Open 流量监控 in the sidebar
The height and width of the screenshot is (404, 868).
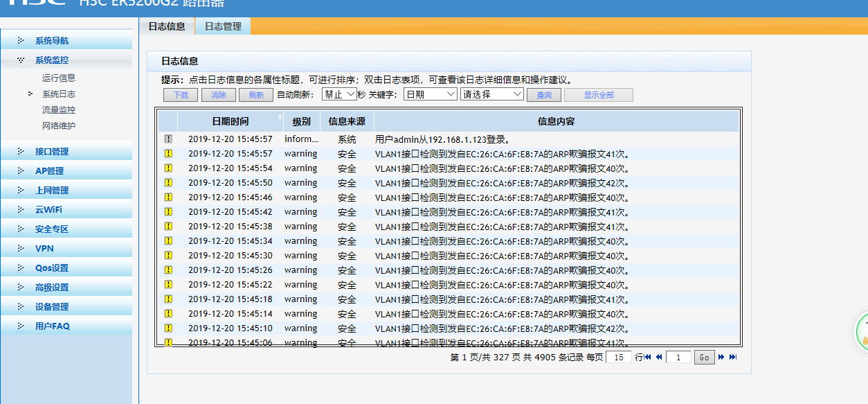click(59, 110)
